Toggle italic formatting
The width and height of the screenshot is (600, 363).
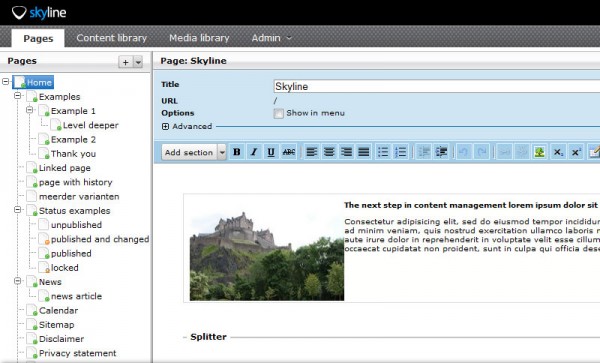pos(254,152)
